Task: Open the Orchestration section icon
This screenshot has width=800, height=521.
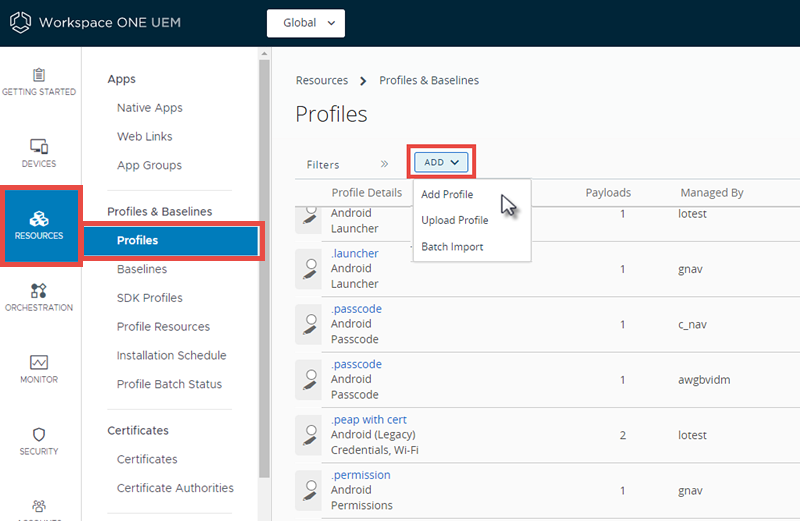Action: point(39,291)
